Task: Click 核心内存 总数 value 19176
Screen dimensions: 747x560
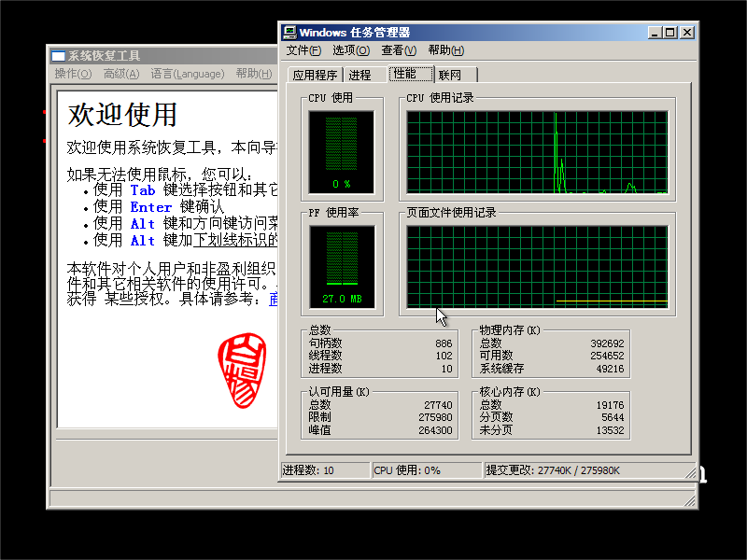Action: 610,405
